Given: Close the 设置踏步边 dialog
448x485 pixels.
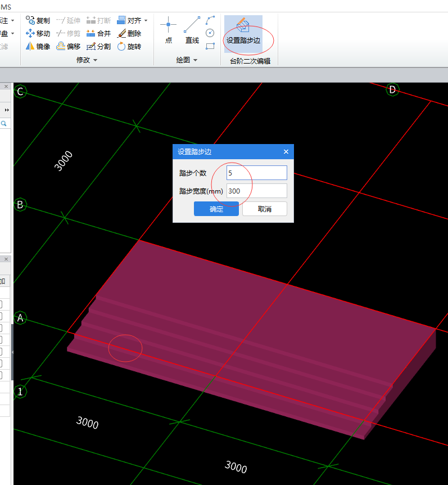Looking at the screenshot, I should point(286,151).
